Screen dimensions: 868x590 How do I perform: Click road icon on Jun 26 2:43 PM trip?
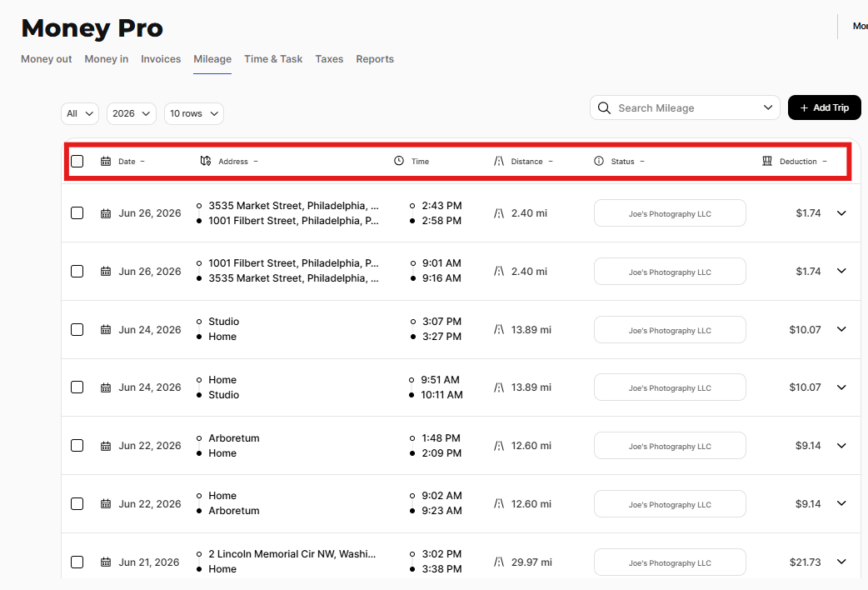499,213
